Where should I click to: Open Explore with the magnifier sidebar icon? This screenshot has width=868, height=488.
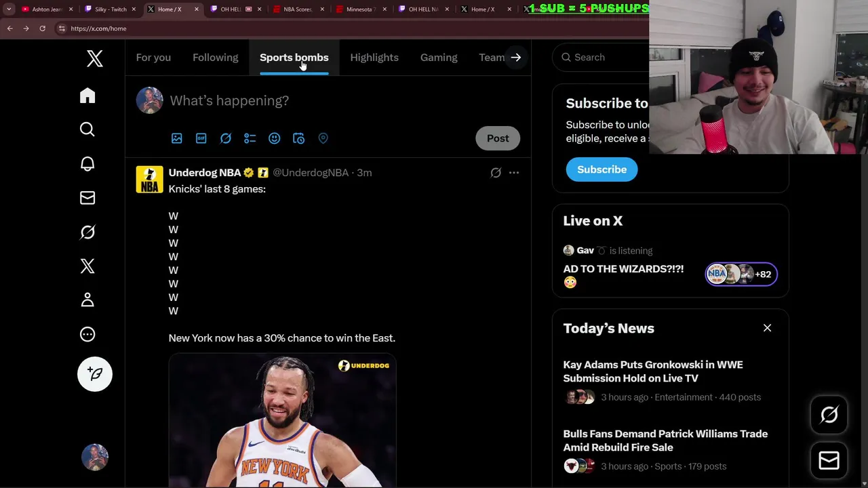[87, 129]
